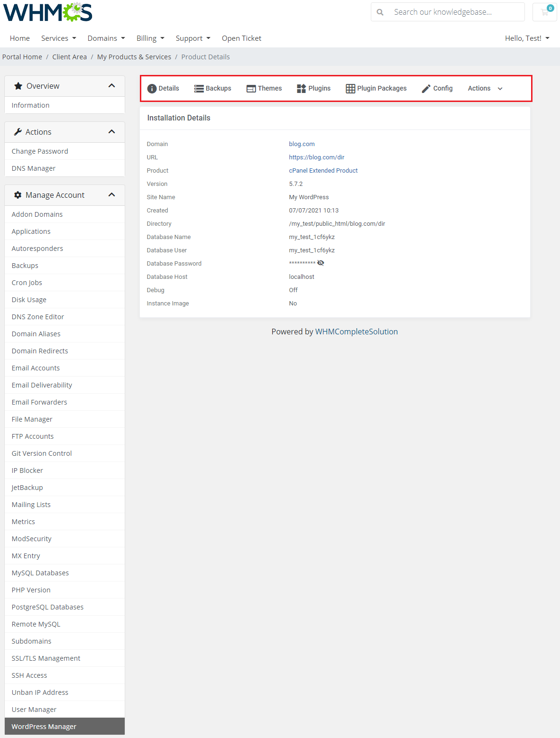Click the WHMCS logo
Image resolution: width=560 pixels, height=738 pixels.
pyautogui.click(x=48, y=12)
